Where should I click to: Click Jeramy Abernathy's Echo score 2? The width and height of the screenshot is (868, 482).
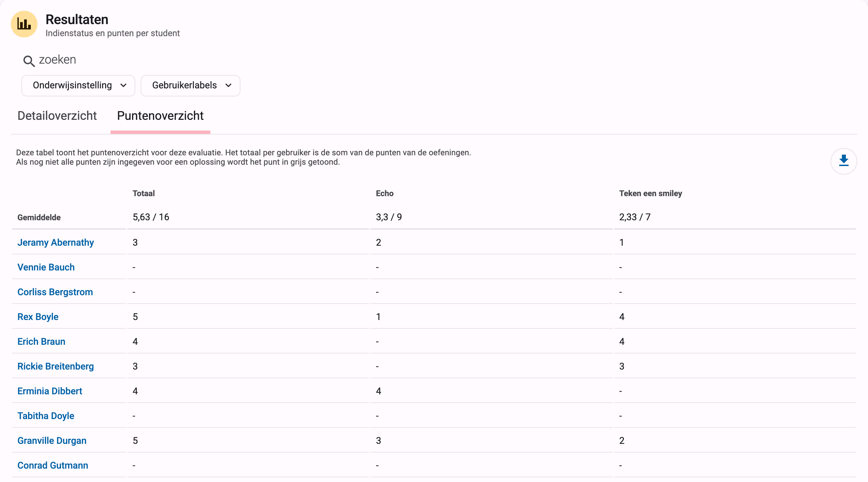click(378, 243)
